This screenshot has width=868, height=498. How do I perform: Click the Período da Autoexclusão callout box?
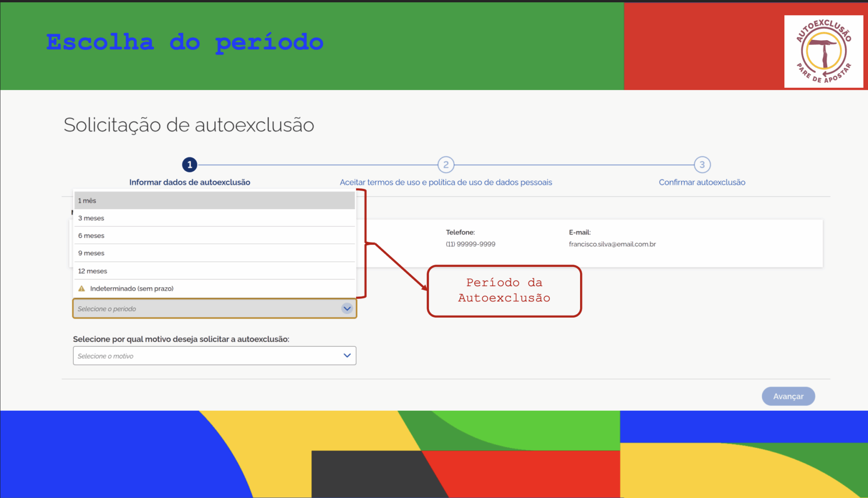(504, 291)
